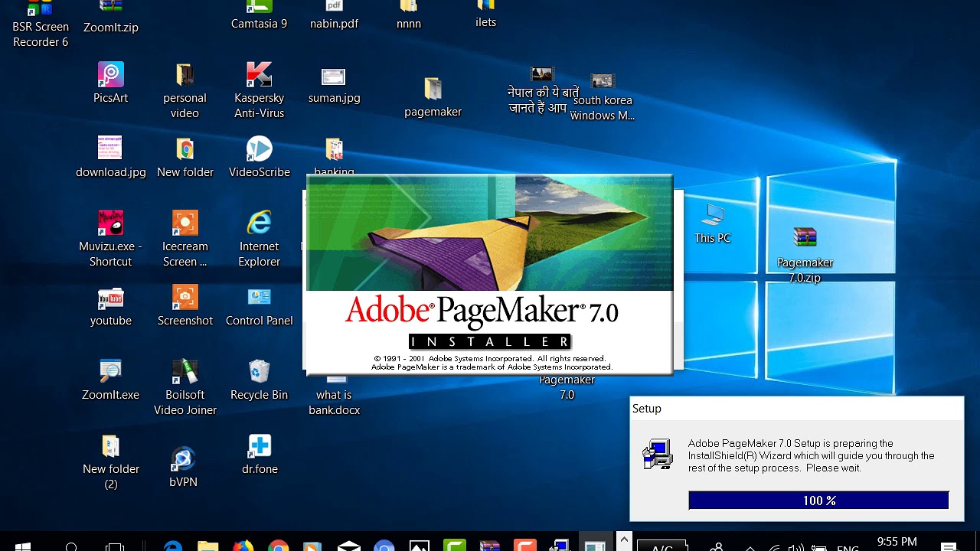
Task: Select the what is bank.docx file
Action: pos(334,402)
